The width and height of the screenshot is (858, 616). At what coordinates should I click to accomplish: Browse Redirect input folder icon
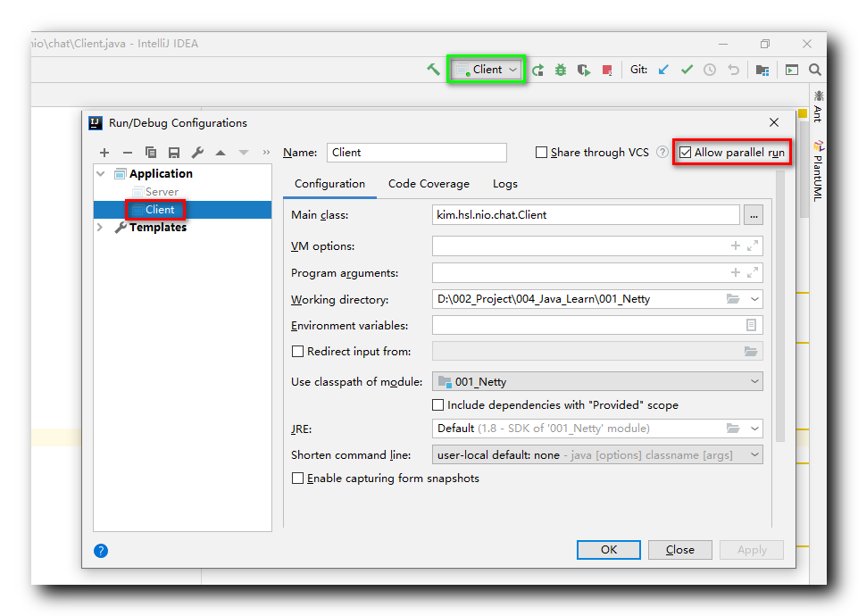point(751,351)
